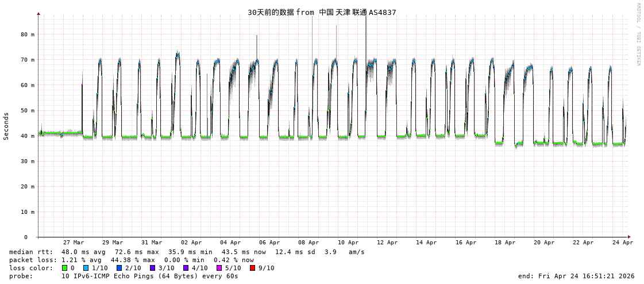
Task: Click the 27 Mar date label
Action: (x=74, y=243)
